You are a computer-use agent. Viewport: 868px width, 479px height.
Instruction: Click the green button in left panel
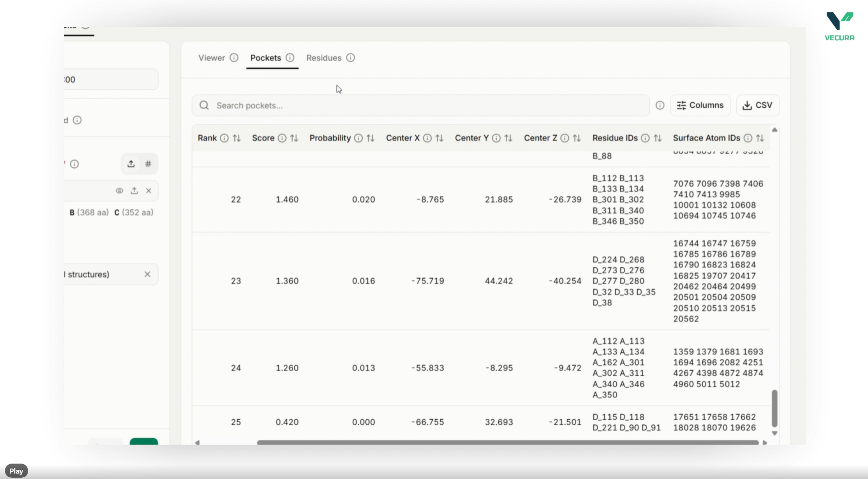[144, 441]
